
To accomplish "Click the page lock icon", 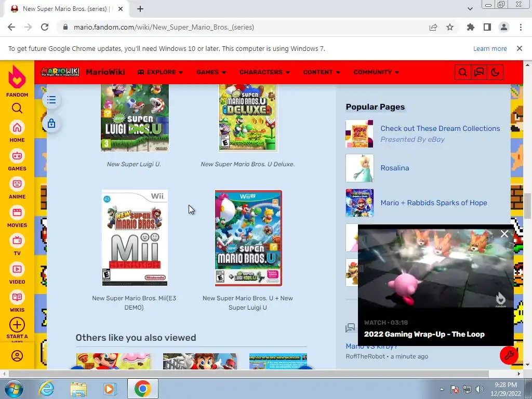I will pyautogui.click(x=51, y=123).
